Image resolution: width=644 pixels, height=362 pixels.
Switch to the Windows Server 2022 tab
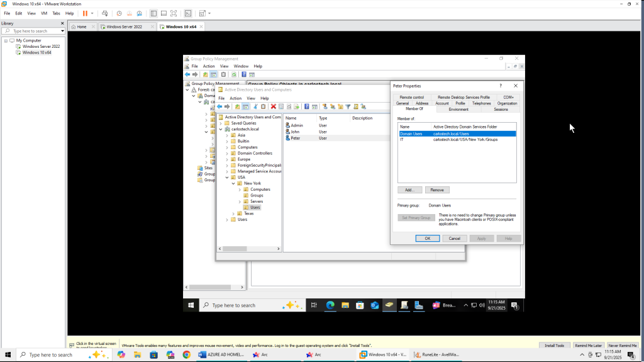pyautogui.click(x=124, y=27)
